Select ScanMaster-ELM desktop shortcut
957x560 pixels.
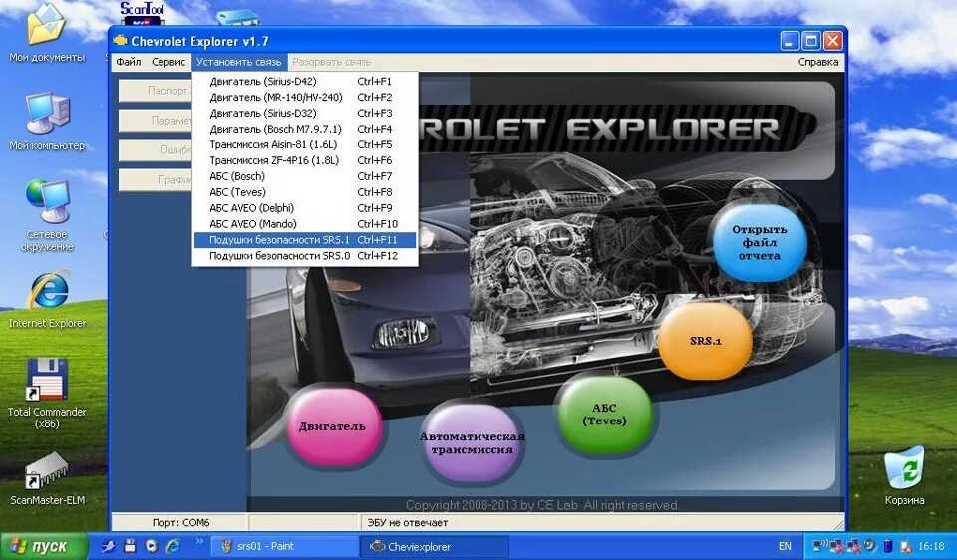point(47,479)
